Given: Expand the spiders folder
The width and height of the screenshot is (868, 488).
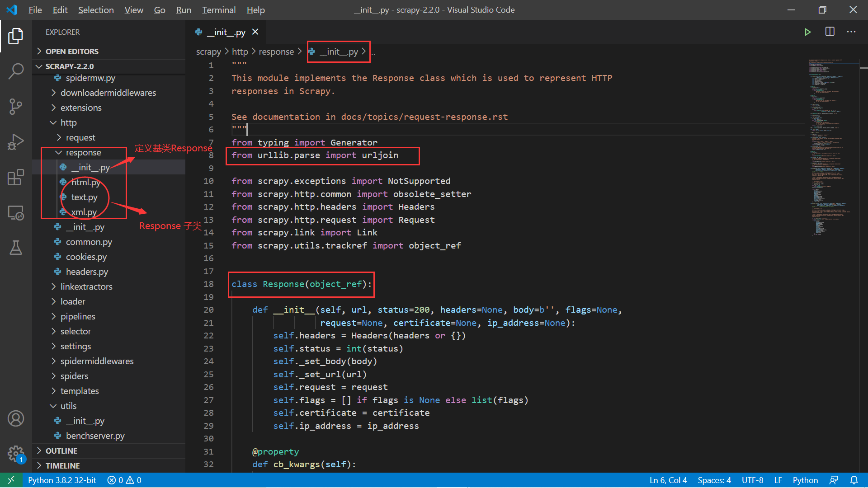Looking at the screenshot, I should click(x=108, y=376).
